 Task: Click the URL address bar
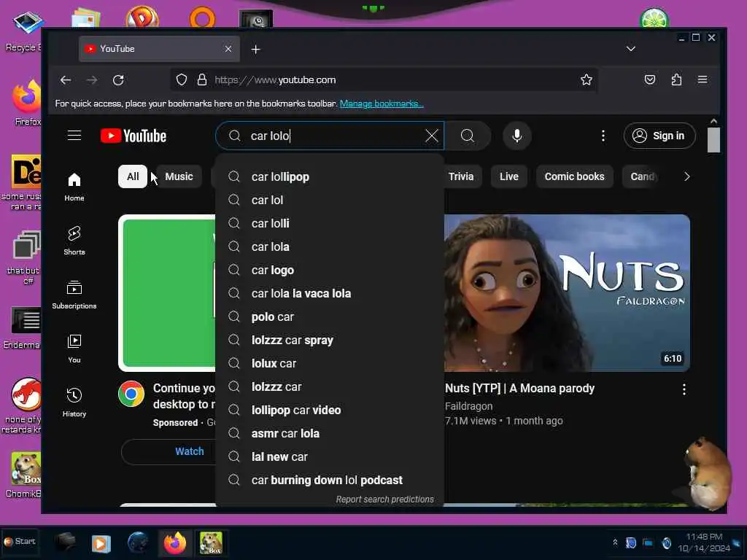tap(384, 80)
